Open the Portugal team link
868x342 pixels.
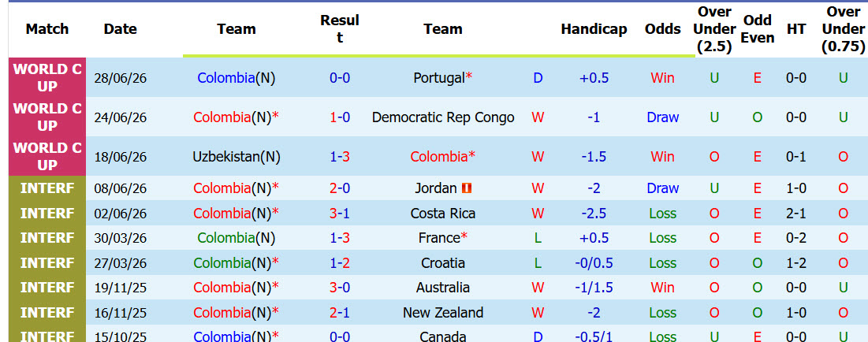pyautogui.click(x=439, y=78)
